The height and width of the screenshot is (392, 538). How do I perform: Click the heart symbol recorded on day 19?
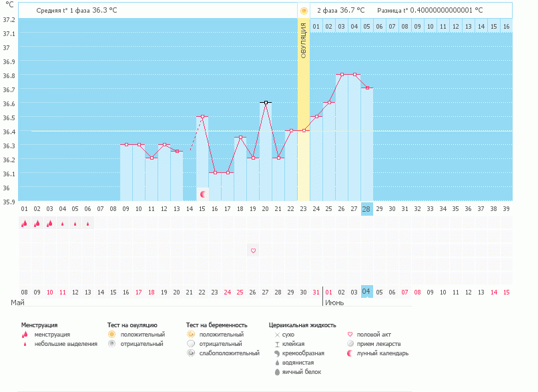coord(253,250)
